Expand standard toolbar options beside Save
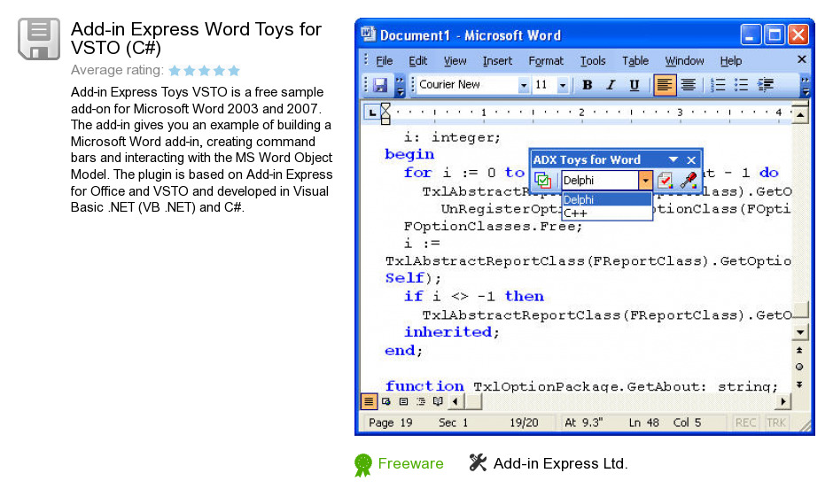 point(400,85)
